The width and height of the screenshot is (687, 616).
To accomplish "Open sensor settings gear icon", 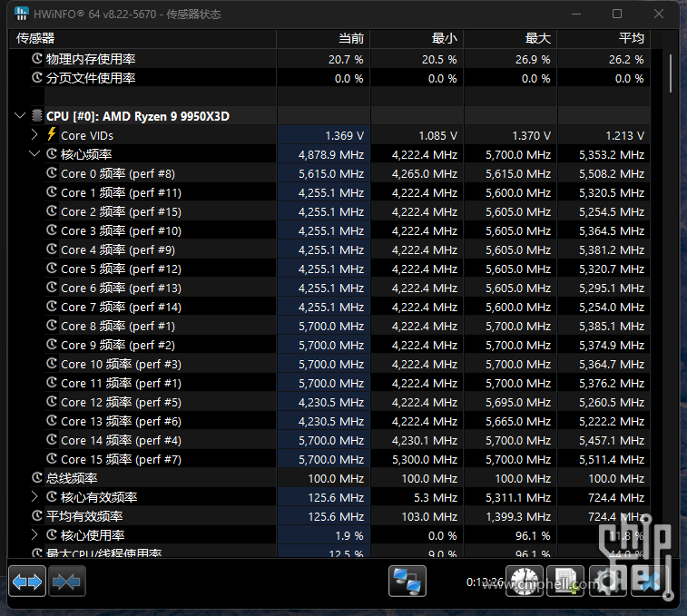I will pos(608,582).
